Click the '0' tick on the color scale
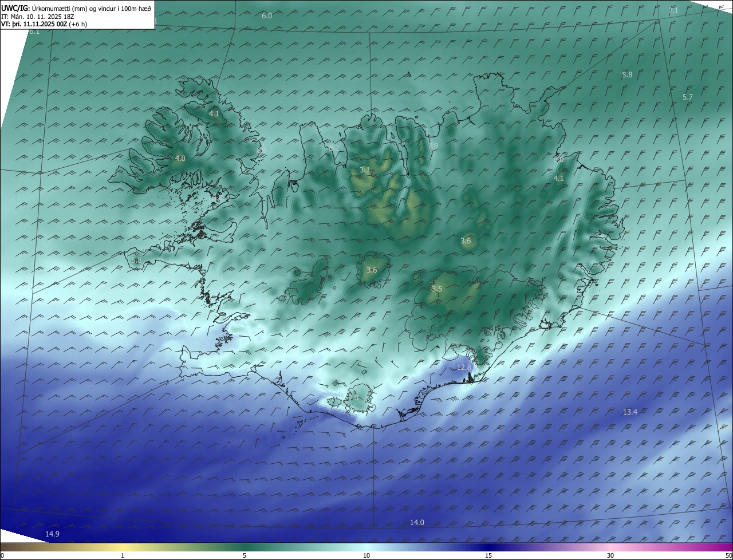This screenshot has height=560, width=733. coord(2,555)
